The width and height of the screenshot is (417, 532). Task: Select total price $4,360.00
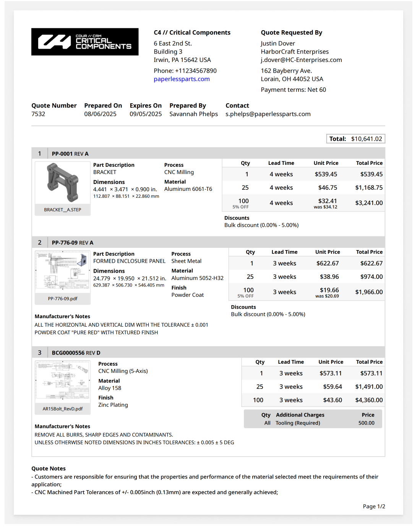(x=369, y=400)
